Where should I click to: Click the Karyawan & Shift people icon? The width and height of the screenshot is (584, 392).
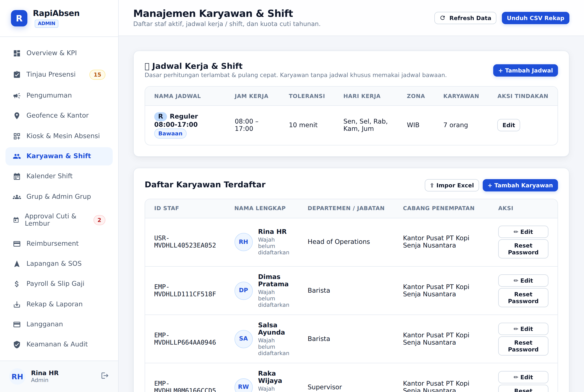pos(17,156)
